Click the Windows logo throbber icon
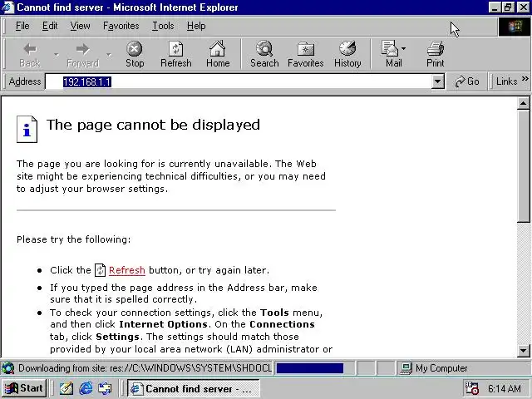Image resolution: width=532 pixels, height=399 pixels. [515, 27]
